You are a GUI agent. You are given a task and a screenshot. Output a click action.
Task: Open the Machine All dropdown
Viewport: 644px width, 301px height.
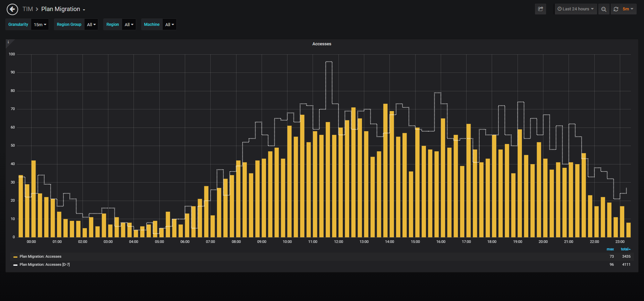169,24
